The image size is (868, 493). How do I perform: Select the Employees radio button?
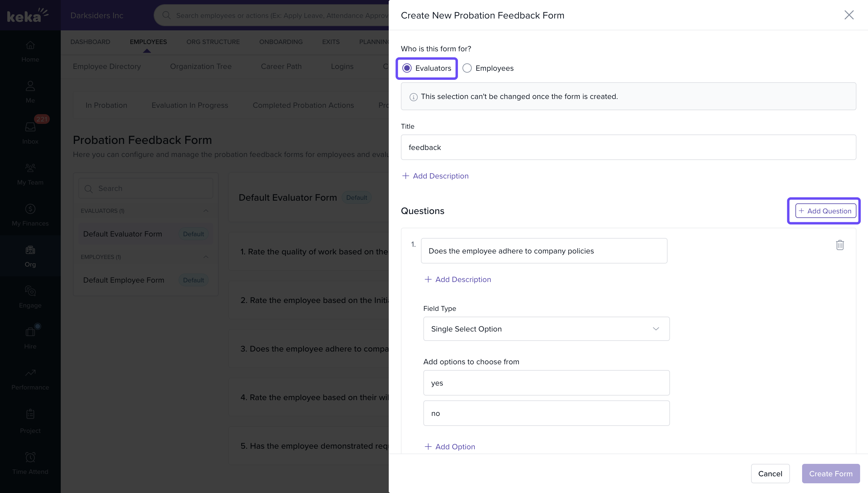467,68
